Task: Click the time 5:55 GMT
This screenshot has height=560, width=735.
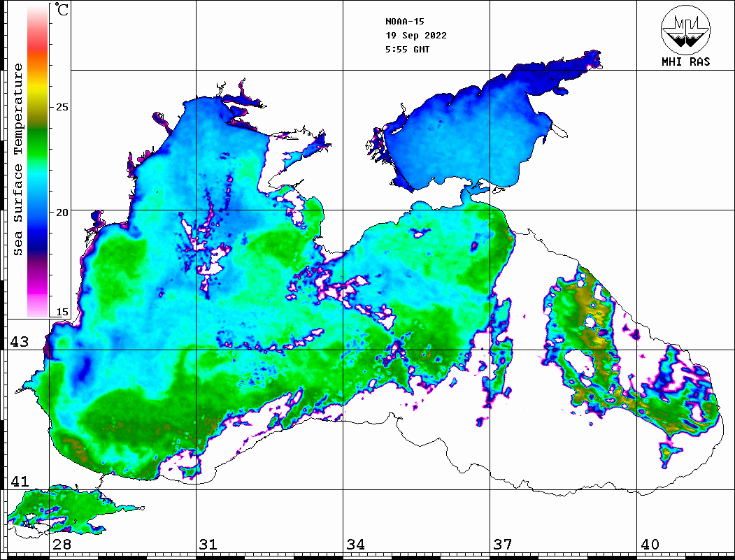Action: (x=407, y=50)
